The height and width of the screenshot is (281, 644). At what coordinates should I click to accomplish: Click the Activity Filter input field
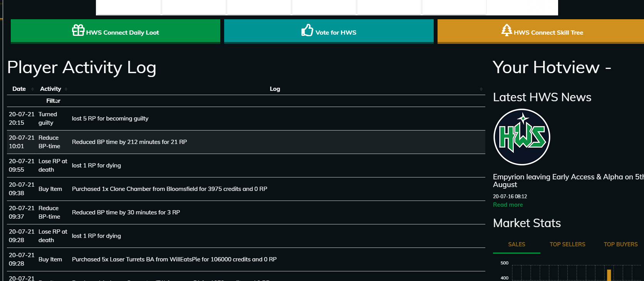(53, 101)
